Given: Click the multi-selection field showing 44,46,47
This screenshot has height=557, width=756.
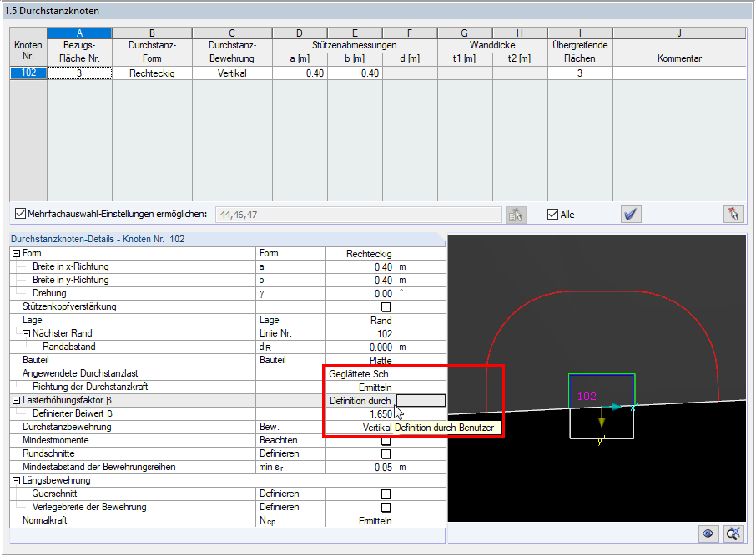Looking at the screenshot, I should [359, 215].
